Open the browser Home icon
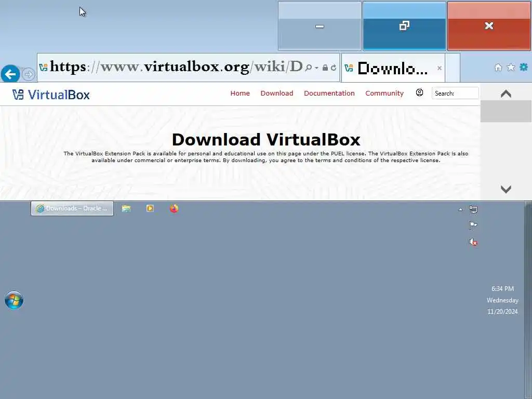Image resolution: width=532 pixels, height=399 pixels. click(498, 67)
